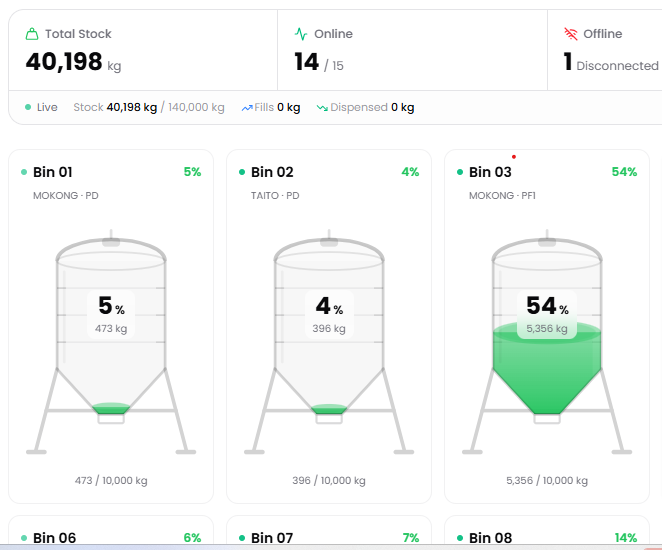Click the Online pulse icon

coord(301,34)
